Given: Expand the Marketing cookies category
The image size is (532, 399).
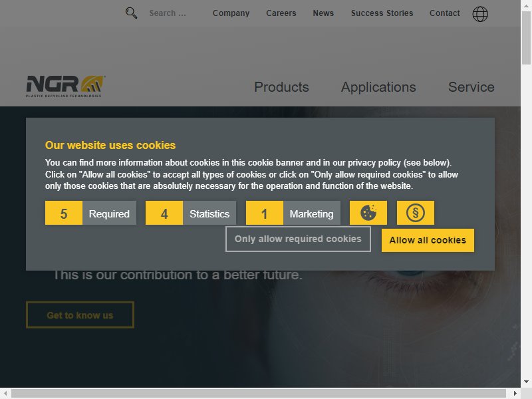Looking at the screenshot, I should (x=293, y=213).
